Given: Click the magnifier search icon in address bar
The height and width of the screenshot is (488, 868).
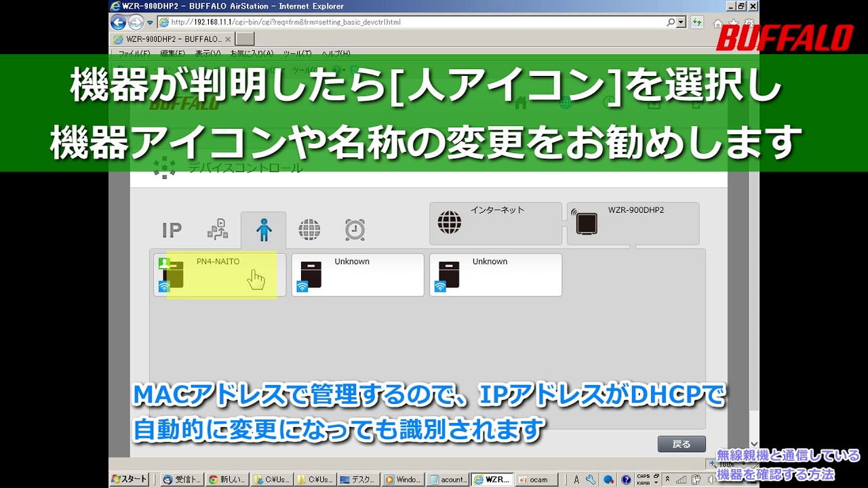Looking at the screenshot, I should click(671, 22).
